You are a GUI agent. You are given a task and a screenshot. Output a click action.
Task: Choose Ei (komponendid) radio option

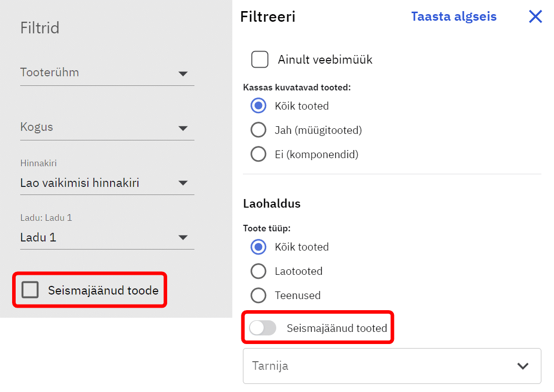point(259,155)
